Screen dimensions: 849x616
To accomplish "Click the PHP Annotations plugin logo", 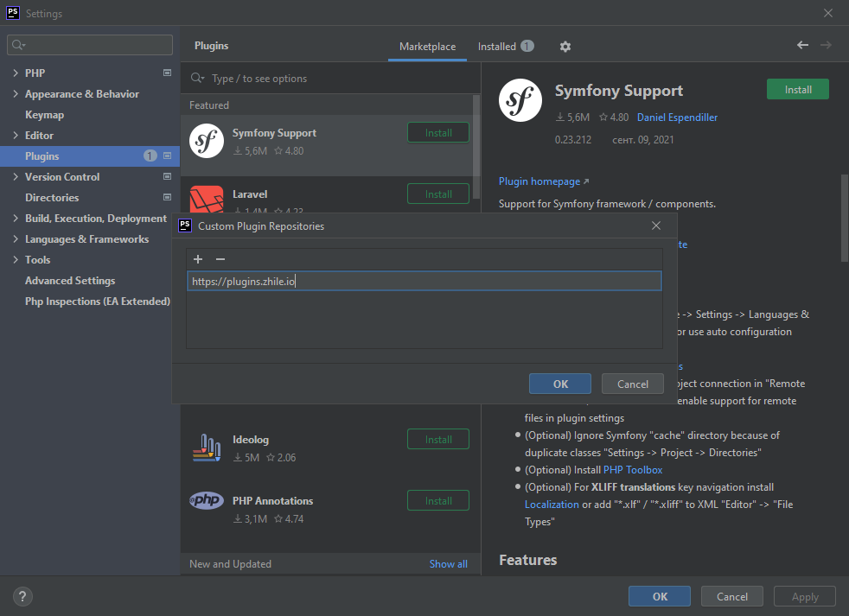I will click(x=207, y=500).
